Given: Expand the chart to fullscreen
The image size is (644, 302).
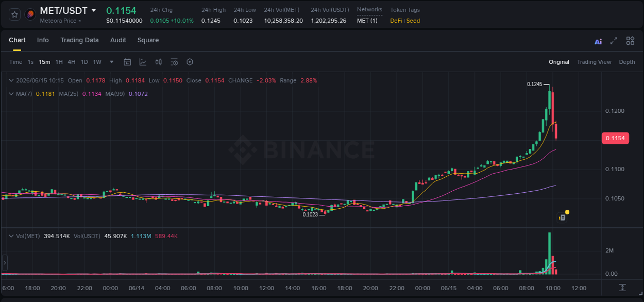Looking at the screenshot, I should click(x=614, y=41).
